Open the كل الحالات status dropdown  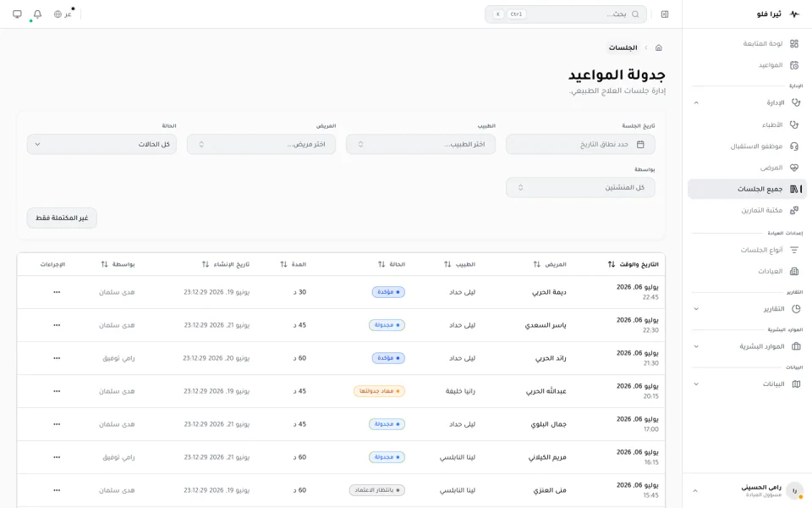[x=101, y=144]
